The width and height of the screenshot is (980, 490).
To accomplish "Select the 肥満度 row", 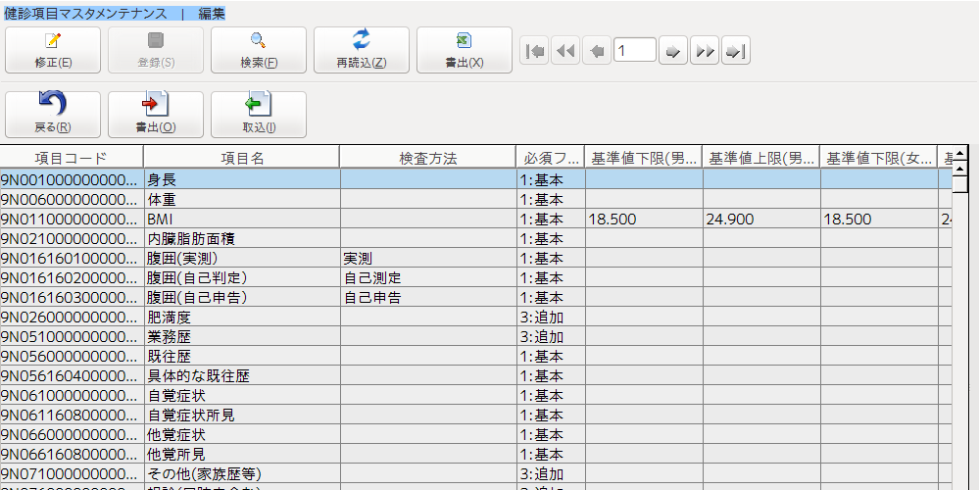I will point(475,318).
